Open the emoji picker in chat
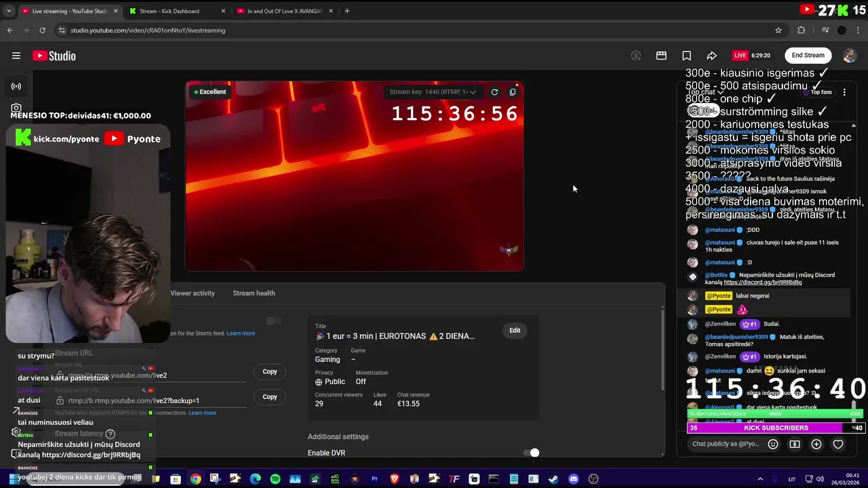The width and height of the screenshot is (868, 488). 773,444
